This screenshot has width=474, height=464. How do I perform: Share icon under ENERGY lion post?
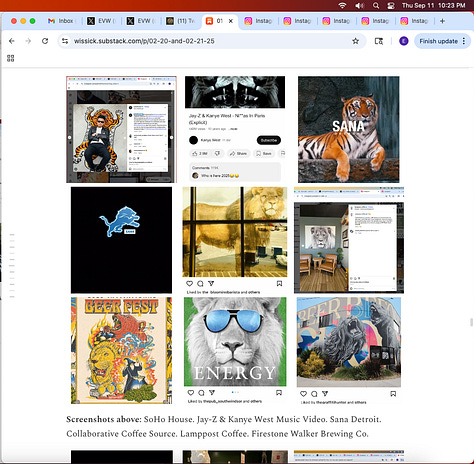[x=212, y=392]
